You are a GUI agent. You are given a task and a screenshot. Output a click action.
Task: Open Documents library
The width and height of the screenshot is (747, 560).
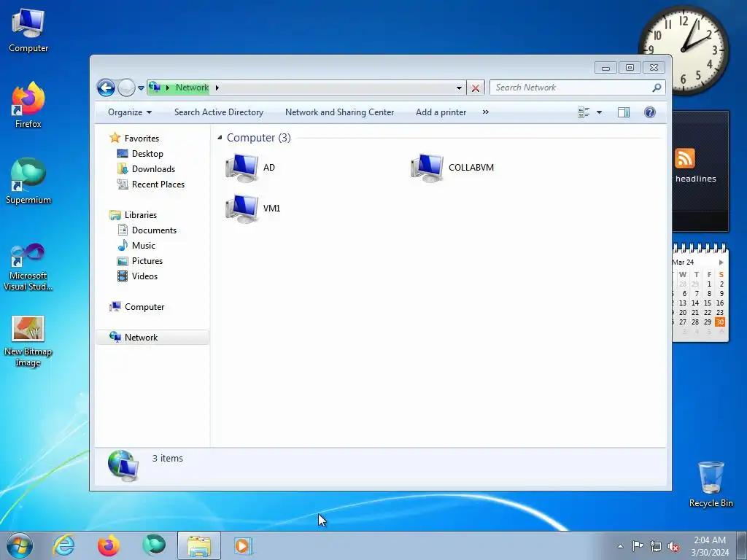[154, 230]
